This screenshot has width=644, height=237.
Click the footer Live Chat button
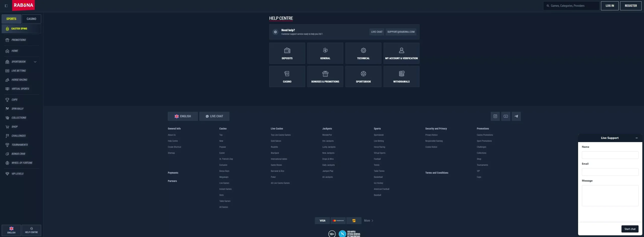click(x=214, y=116)
